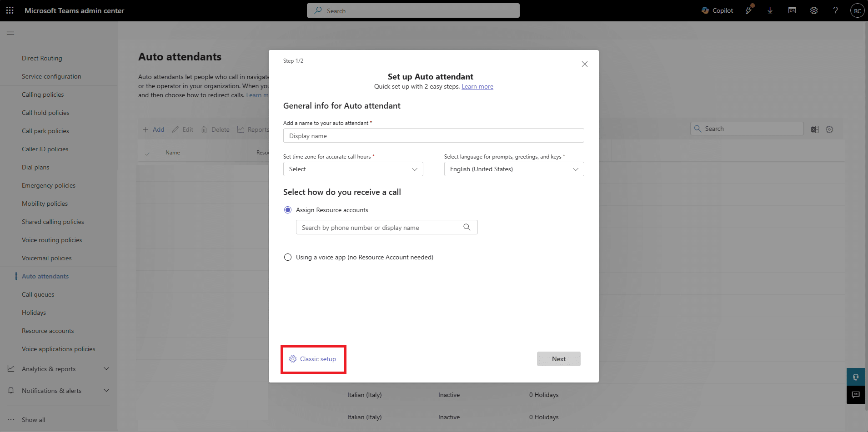Click the RC account profile avatar
The height and width of the screenshot is (432, 868).
point(857,10)
